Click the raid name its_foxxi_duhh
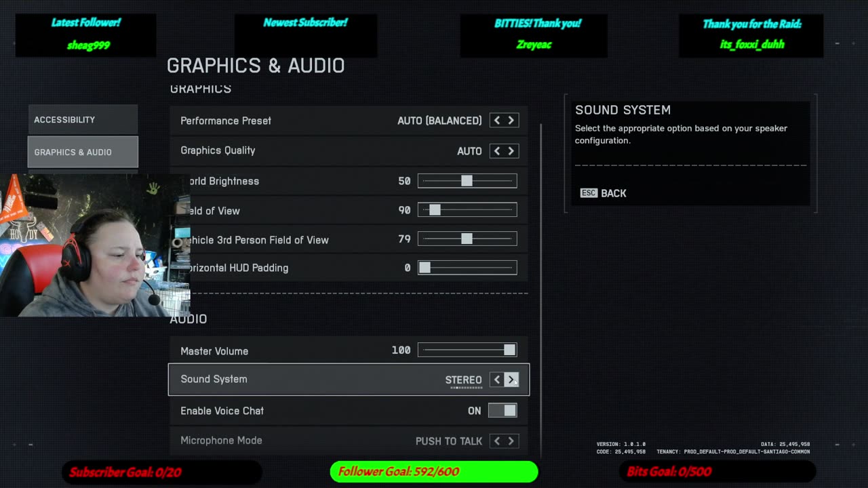The width and height of the screenshot is (868, 488). (x=752, y=45)
